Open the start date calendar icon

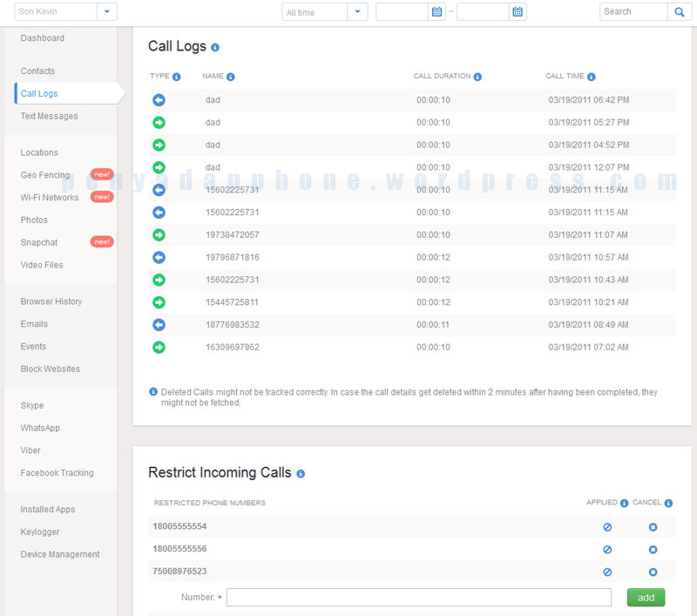pyautogui.click(x=437, y=12)
